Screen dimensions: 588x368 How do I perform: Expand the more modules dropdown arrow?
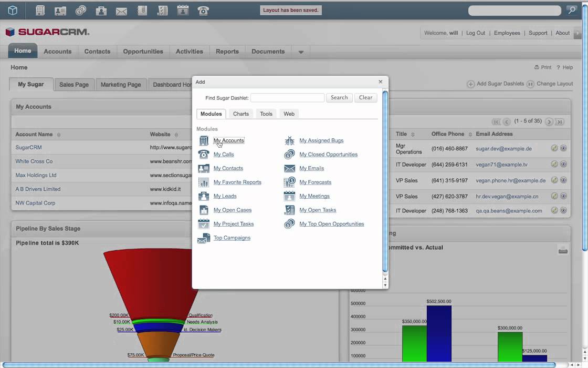click(301, 52)
